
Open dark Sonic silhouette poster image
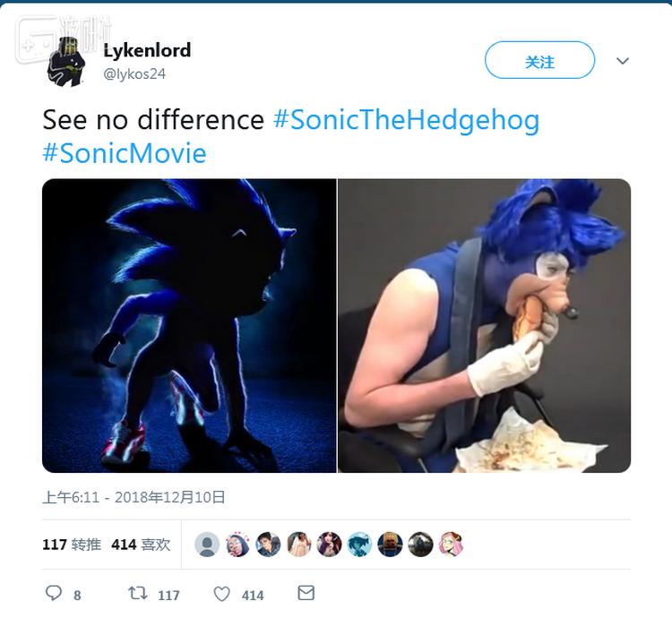[x=189, y=325]
